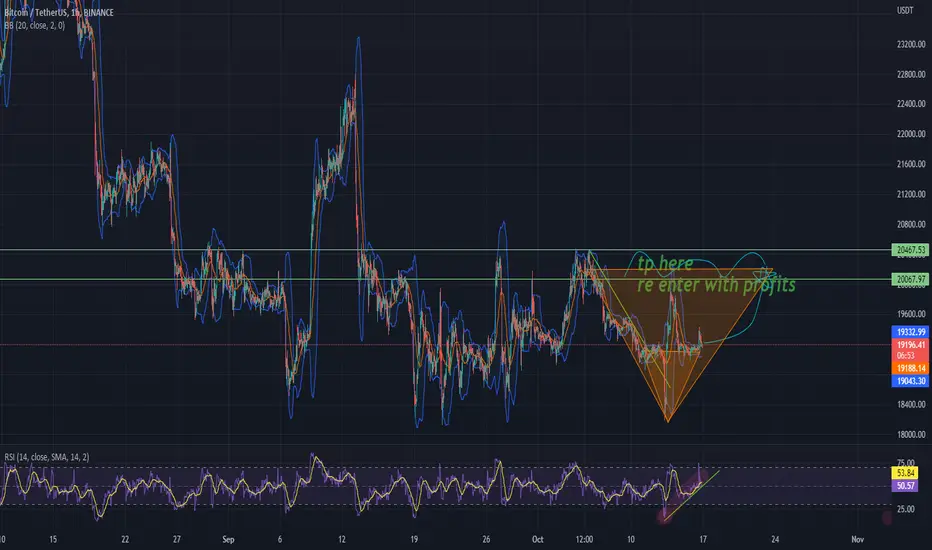Click the 22000.00 price scale value
Screen dimensions: 932x550
click(911, 134)
